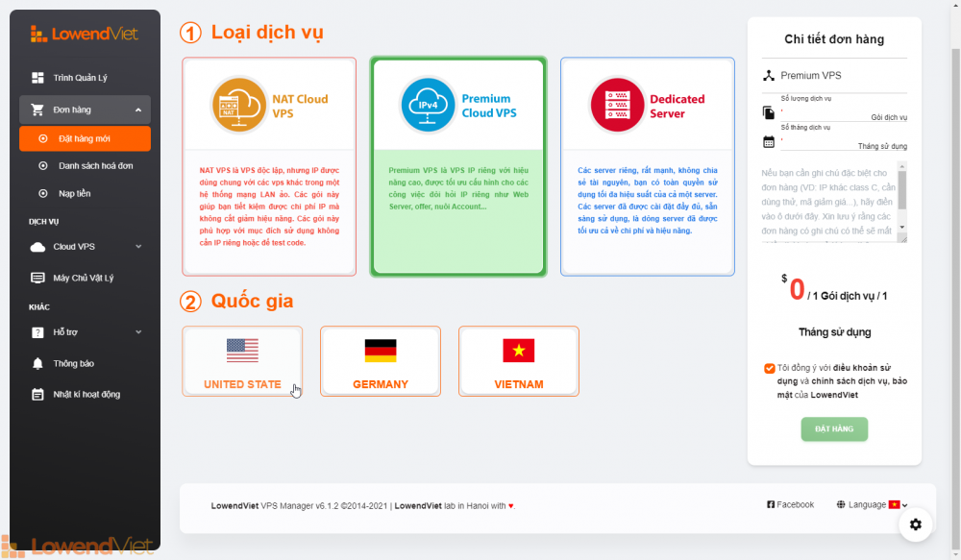Choose the UNITED STATE country card
This screenshot has height=560, width=961.
[x=242, y=361]
